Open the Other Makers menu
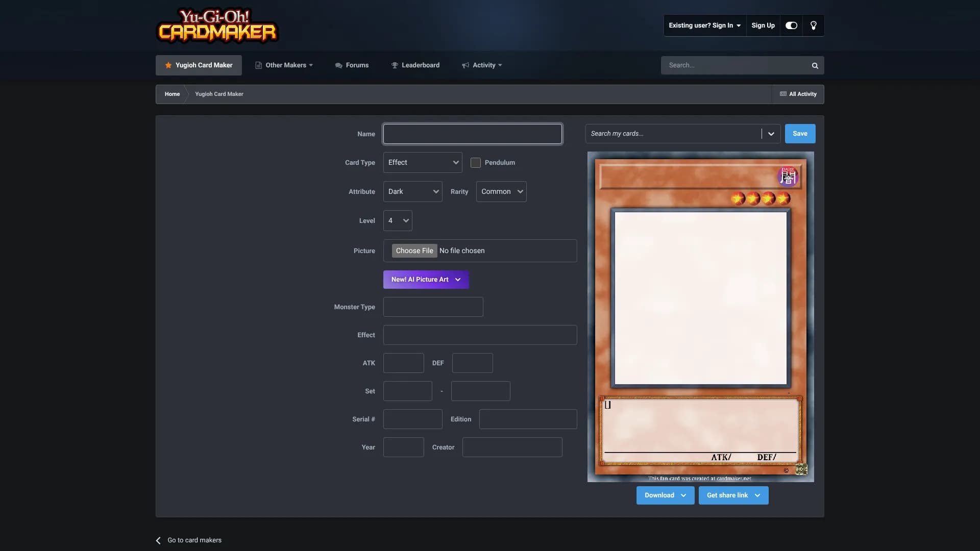The image size is (980, 551). click(284, 65)
